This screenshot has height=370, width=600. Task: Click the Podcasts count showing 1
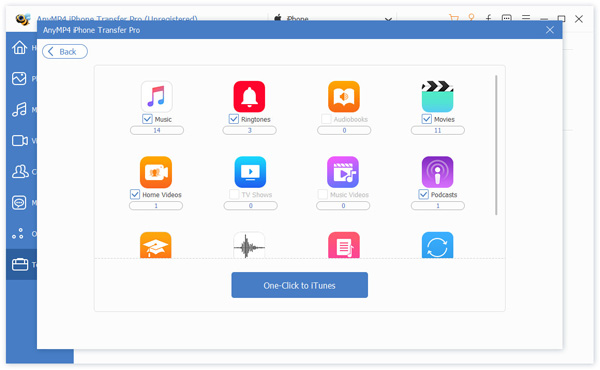438,206
